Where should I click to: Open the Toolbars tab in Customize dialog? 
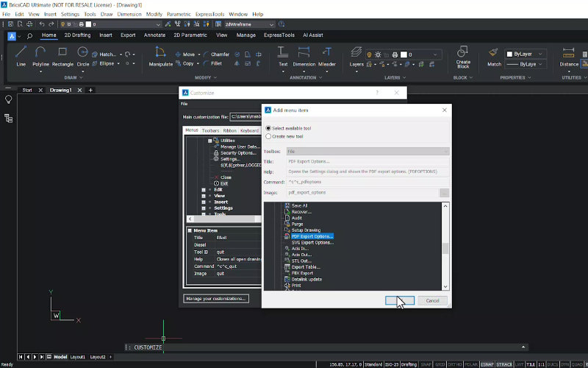[211, 130]
